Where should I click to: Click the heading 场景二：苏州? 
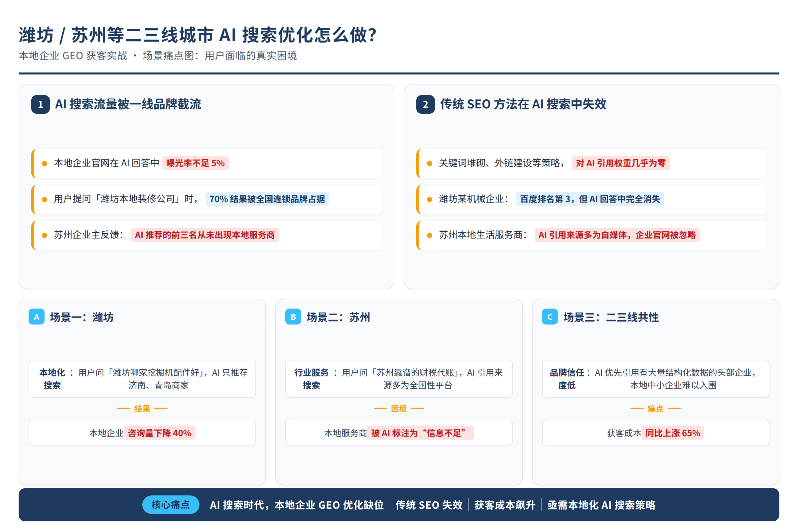click(x=338, y=317)
